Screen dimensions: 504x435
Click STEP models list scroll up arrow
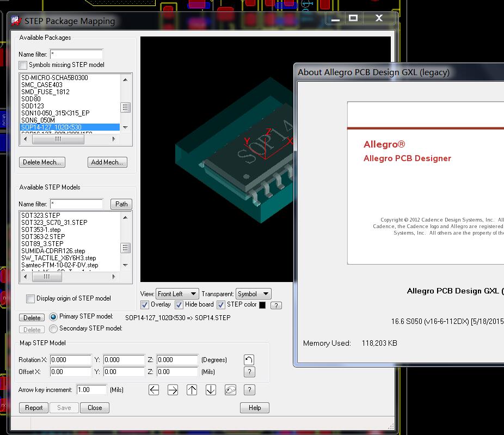coord(125,217)
